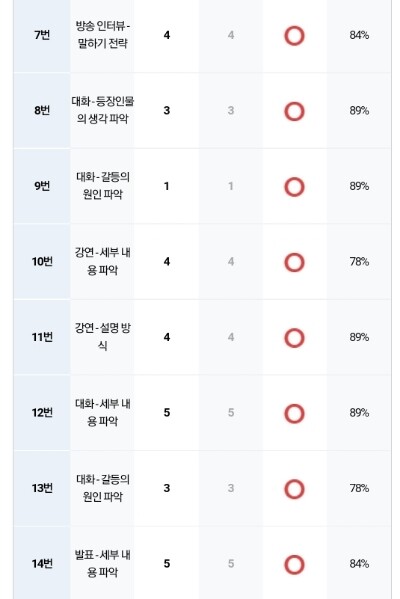Open the 발표 - 세부 내용 파악 topic
The height and width of the screenshot is (599, 400).
click(x=102, y=563)
